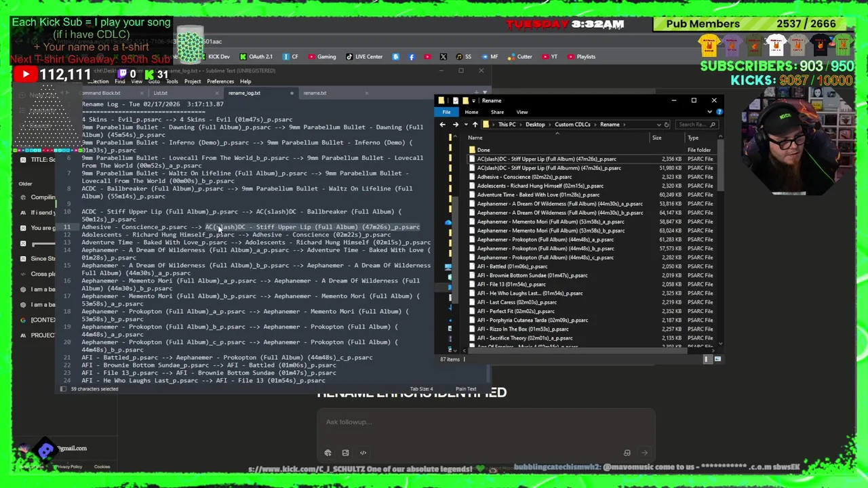The image size is (868, 488).
Task: Open the View ribbon tab in Explorer
Action: (x=522, y=113)
